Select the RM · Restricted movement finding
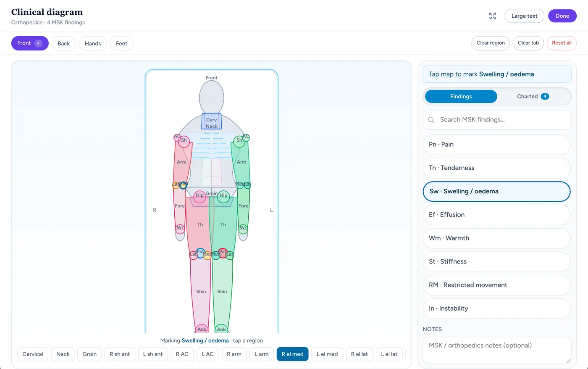Screen dimensions: 588x369 point(497,285)
